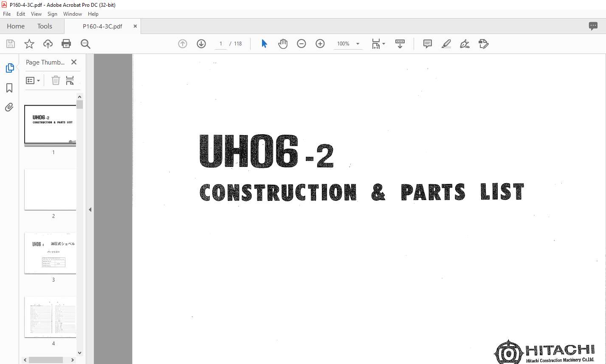The width and height of the screenshot is (606, 364).
Task: Click thumbnail panel scroll up arrow
Action: pos(79,97)
